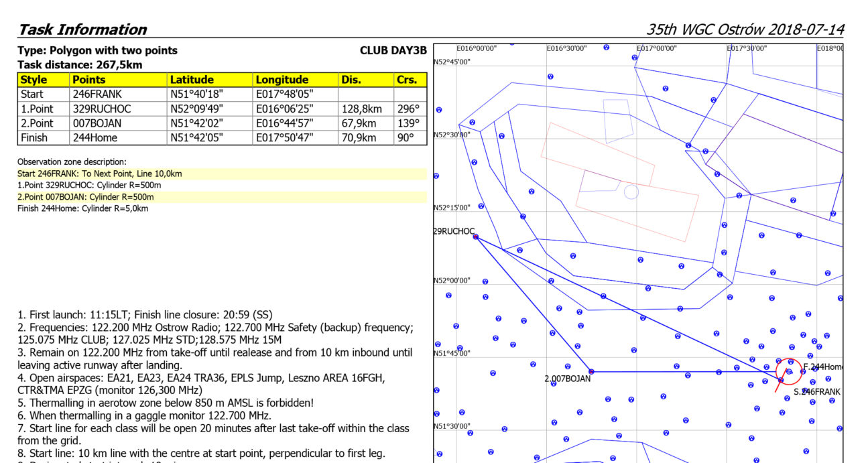This screenshot has height=463, width=868.
Task: Click small blue circle inside red airspace
Action: [x=631, y=192]
